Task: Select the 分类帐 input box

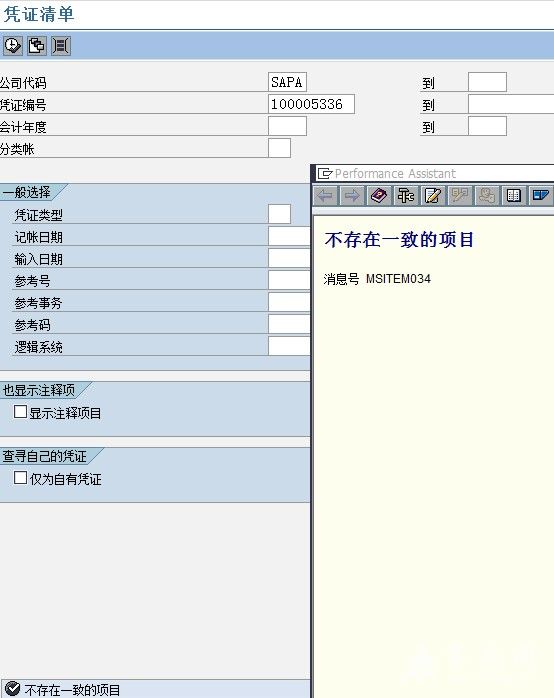Action: pyautogui.click(x=279, y=148)
